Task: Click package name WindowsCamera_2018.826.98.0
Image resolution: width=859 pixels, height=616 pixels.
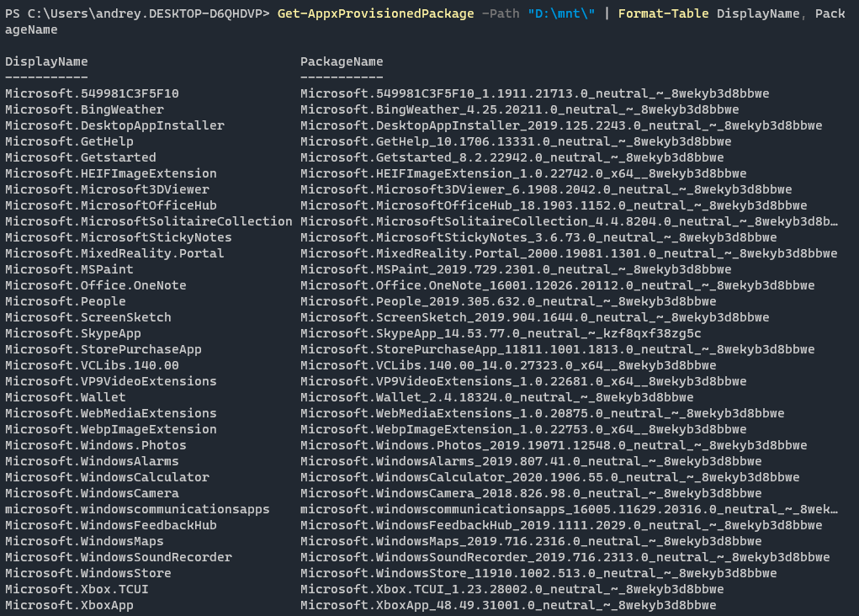Action: [x=531, y=493]
